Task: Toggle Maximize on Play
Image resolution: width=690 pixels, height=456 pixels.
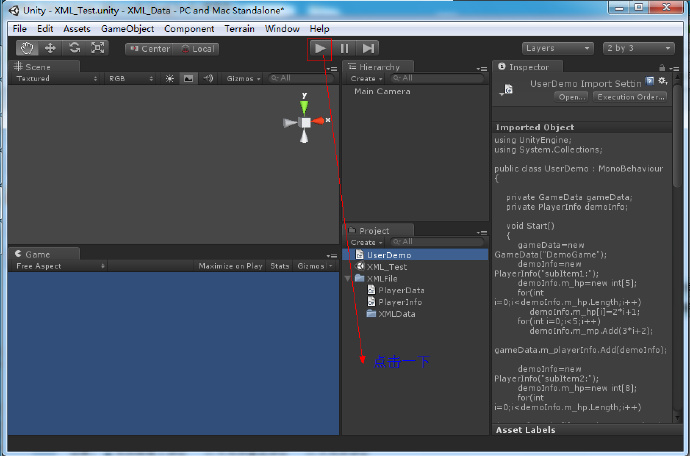Action: (230, 266)
